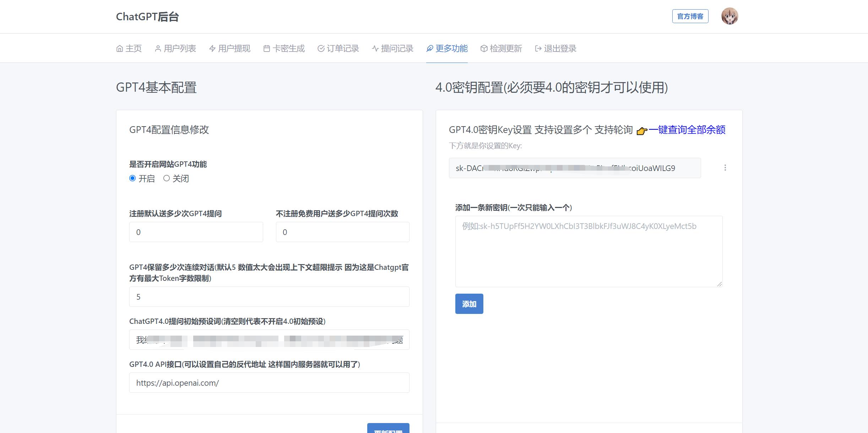The height and width of the screenshot is (433, 868).
Task: Click the GPT4.0 API接口 address field
Action: pos(269,383)
